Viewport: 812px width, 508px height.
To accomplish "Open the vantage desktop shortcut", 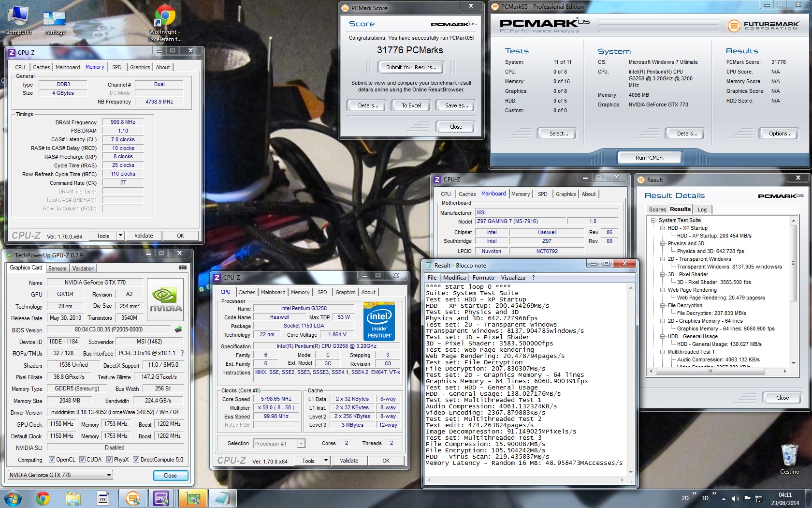I will click(55, 22).
